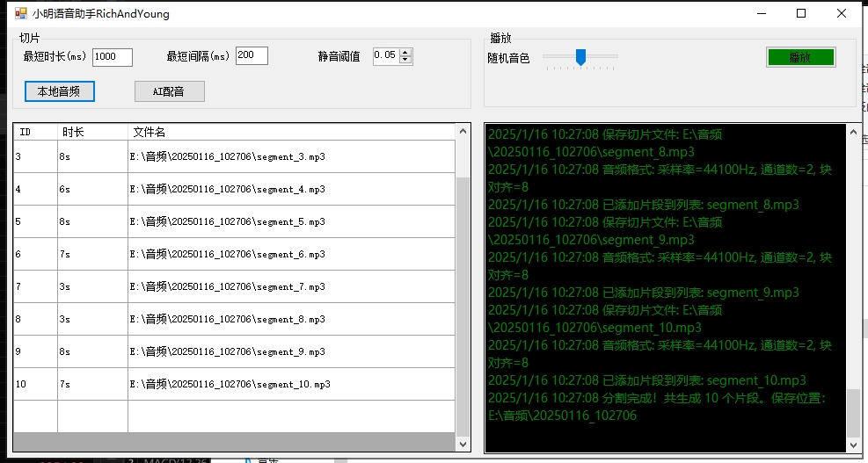
Task: Decrease 静音阈值 with down arrow
Action: pyautogui.click(x=405, y=61)
